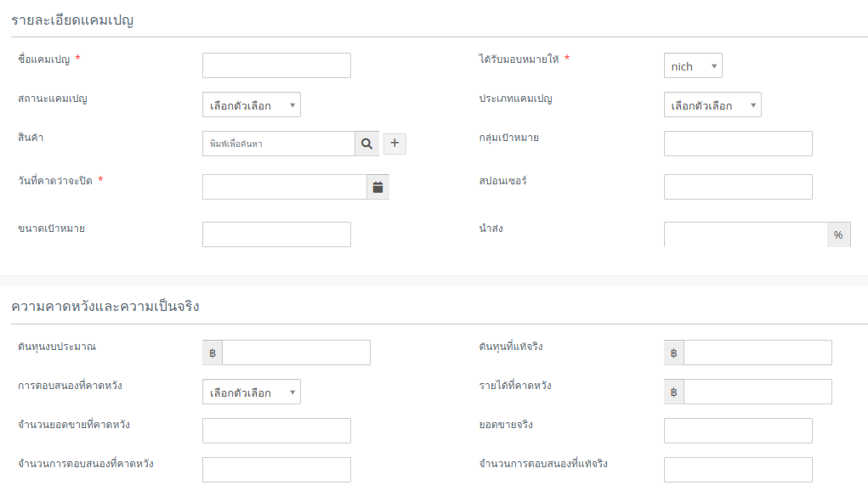The width and height of the screenshot is (868, 491).
Task: Focus the product search box
Action: coord(278,144)
